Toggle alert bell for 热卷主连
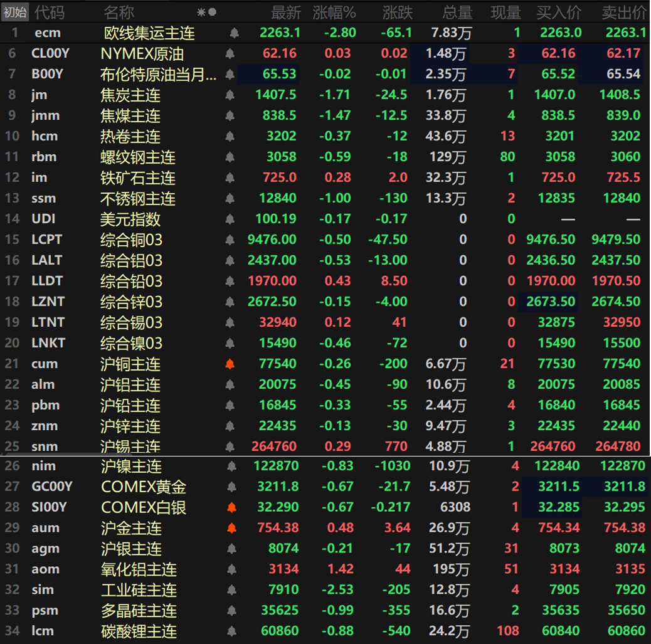 (230, 136)
